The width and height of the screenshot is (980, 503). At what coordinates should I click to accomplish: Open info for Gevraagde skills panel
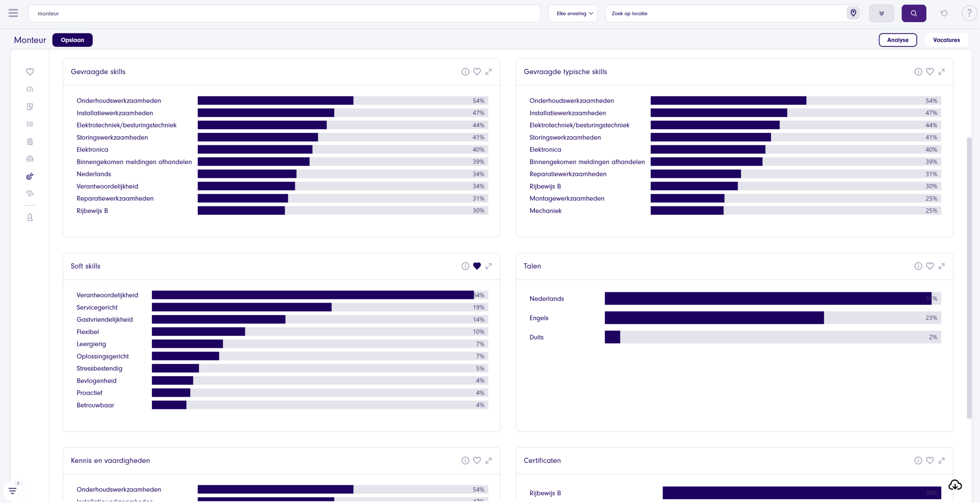[465, 72]
